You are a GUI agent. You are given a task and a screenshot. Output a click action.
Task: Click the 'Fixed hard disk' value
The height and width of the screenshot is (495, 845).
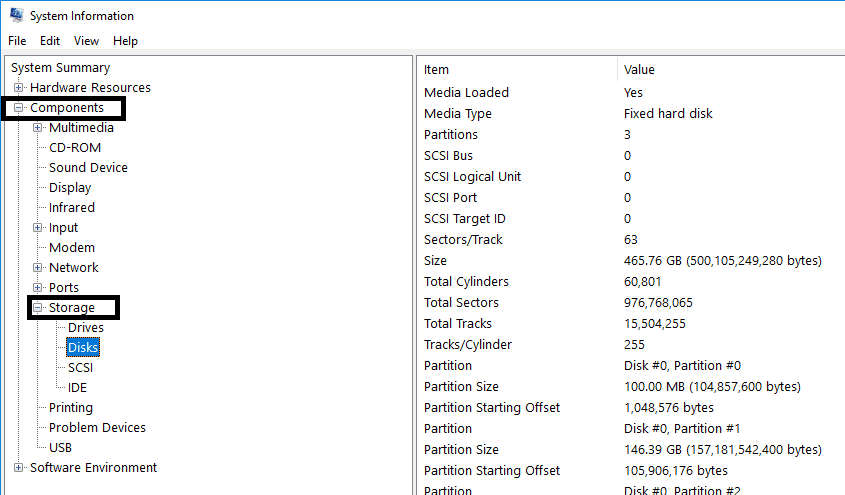tap(668, 114)
